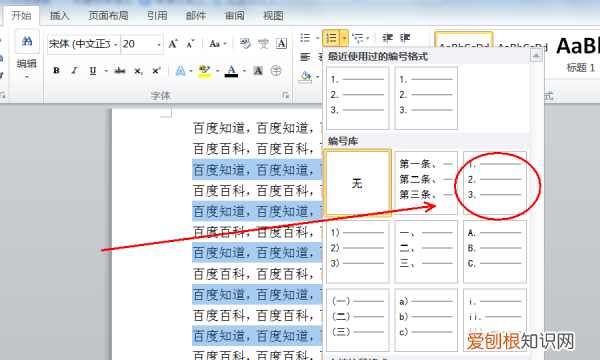Expand the text effects dropdown arrow
Image resolution: width=600 pixels, height=360 pixels.
(x=191, y=71)
